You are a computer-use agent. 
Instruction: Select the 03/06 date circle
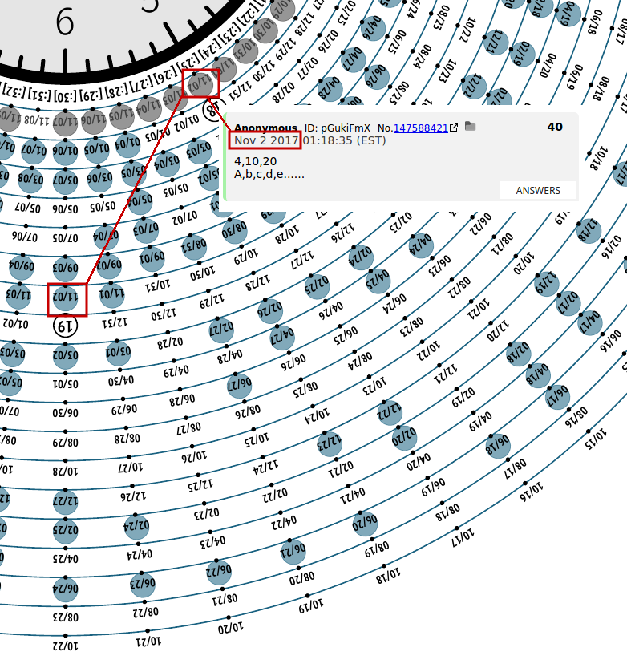[x=99, y=179]
